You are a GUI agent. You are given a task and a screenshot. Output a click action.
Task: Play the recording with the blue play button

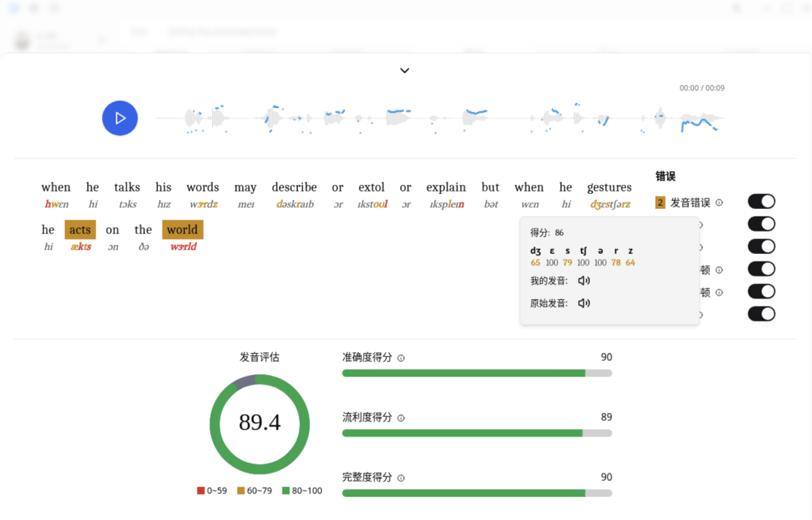click(120, 118)
